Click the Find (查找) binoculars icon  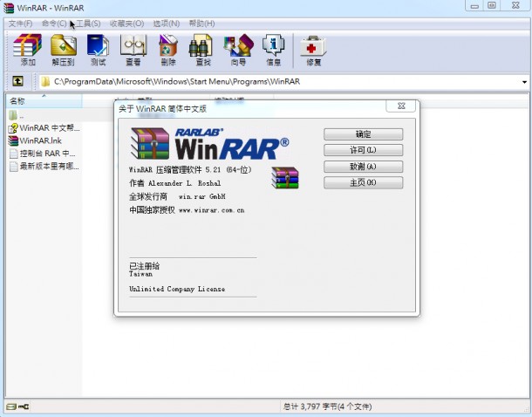[201, 50]
